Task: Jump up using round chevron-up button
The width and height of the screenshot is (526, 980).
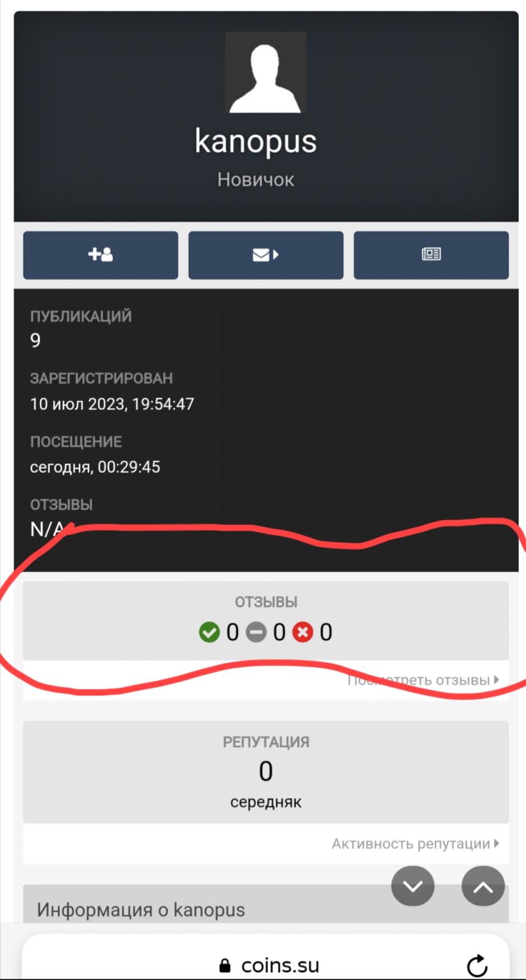Action: [x=483, y=886]
